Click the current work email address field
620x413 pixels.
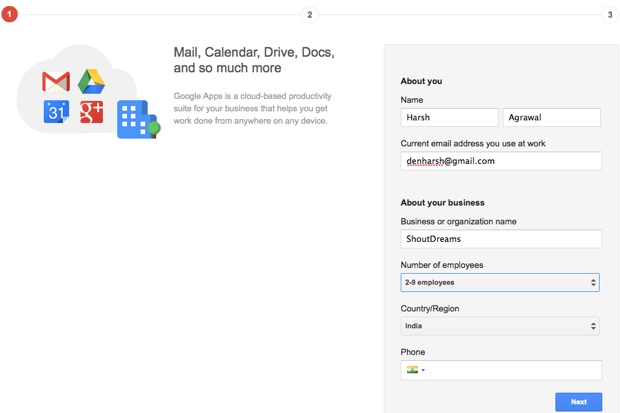click(x=501, y=161)
